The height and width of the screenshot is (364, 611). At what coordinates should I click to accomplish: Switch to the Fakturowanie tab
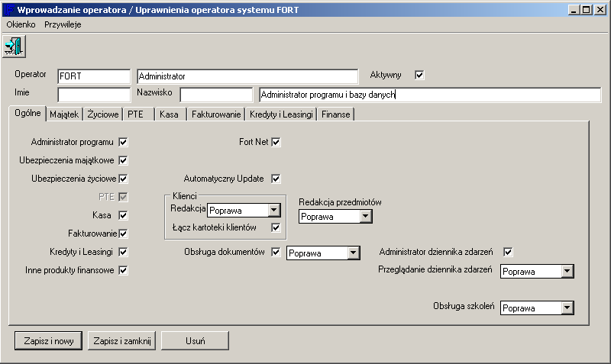coord(216,114)
